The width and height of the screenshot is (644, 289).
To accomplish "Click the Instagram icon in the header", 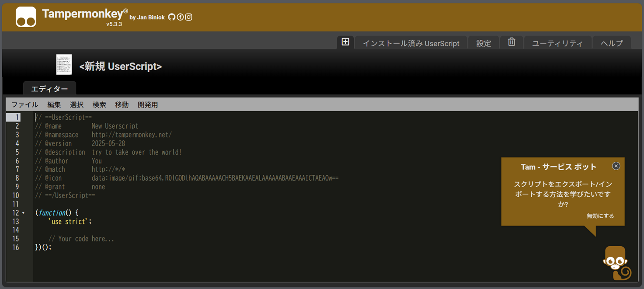I will point(188,17).
